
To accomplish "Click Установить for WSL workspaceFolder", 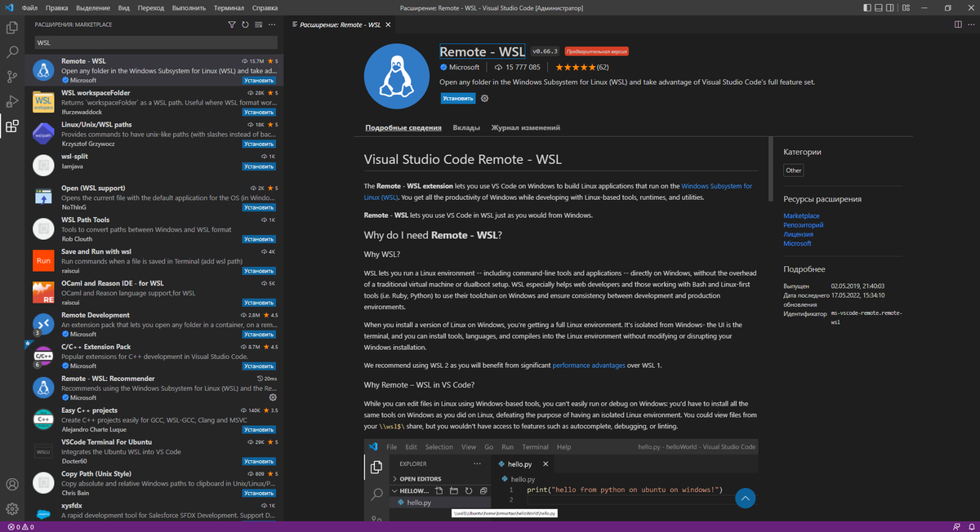I will pos(259,112).
